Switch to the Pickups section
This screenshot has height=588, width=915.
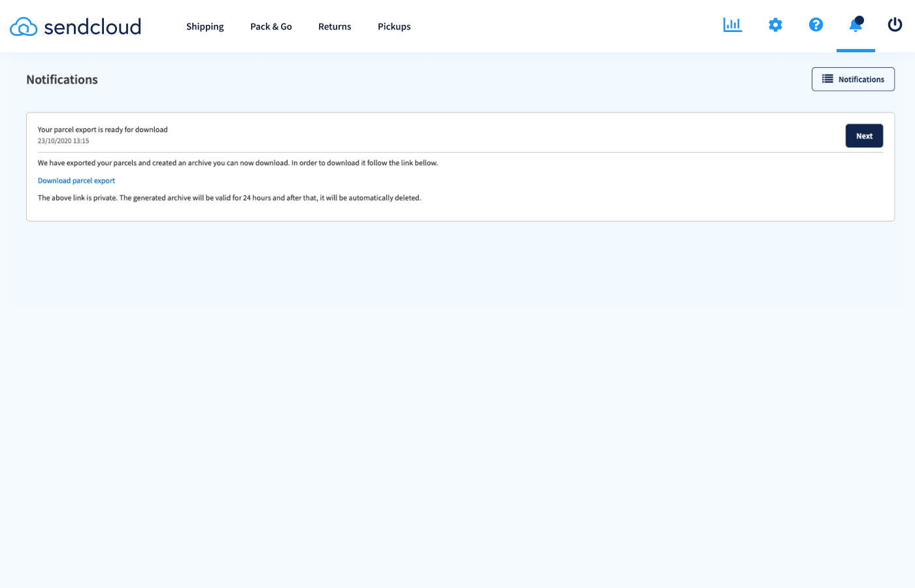coord(394,26)
